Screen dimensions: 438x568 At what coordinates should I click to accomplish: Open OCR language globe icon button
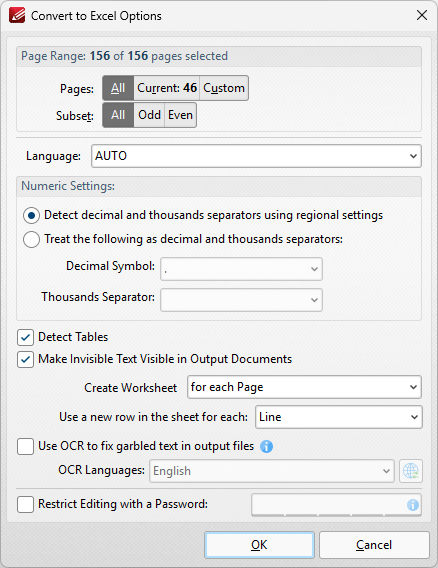coord(411,471)
